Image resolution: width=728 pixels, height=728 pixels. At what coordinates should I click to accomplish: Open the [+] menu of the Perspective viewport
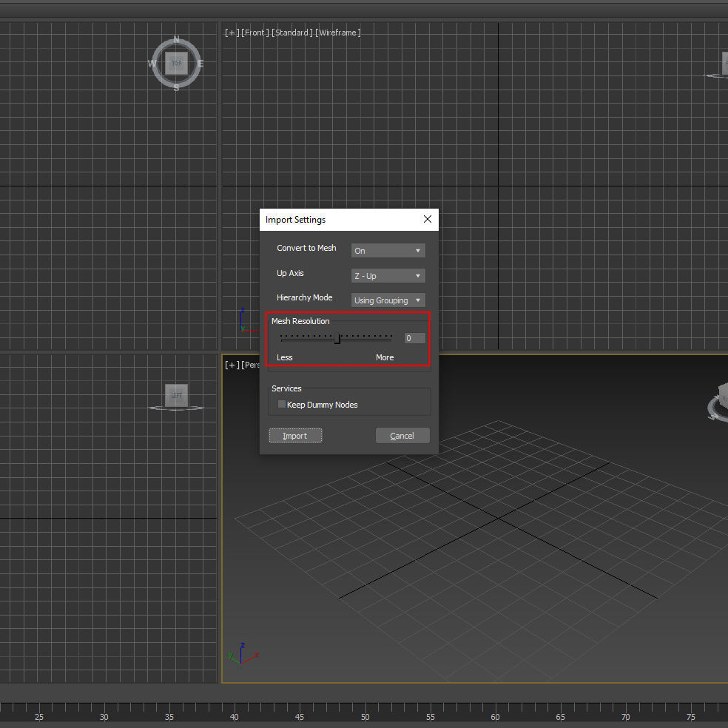click(x=232, y=365)
